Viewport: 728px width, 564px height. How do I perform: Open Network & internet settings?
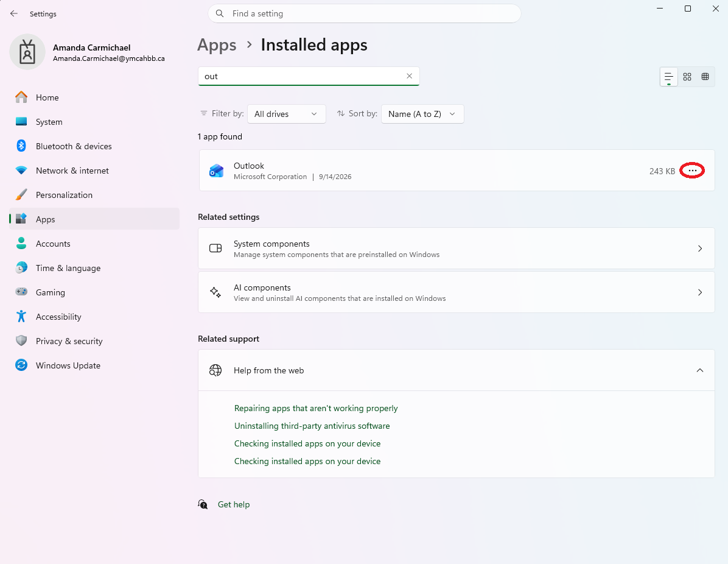pos(94,171)
